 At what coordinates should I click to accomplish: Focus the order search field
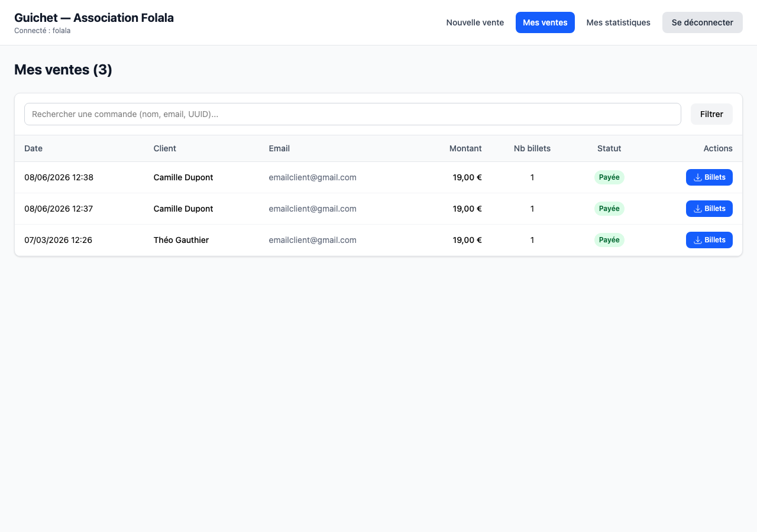click(352, 114)
